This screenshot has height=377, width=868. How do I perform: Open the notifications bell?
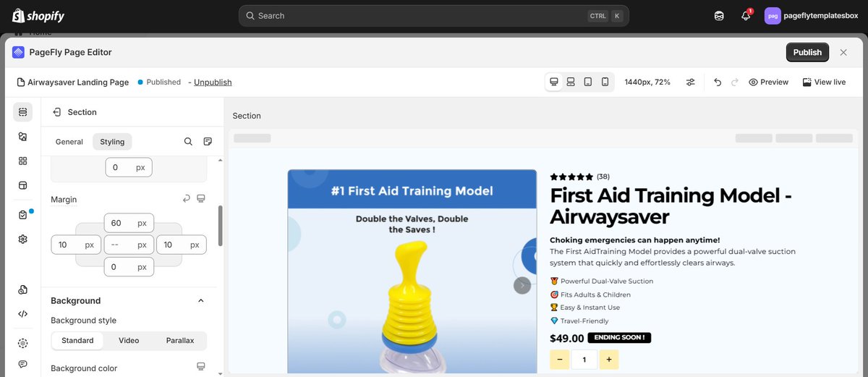click(x=746, y=15)
